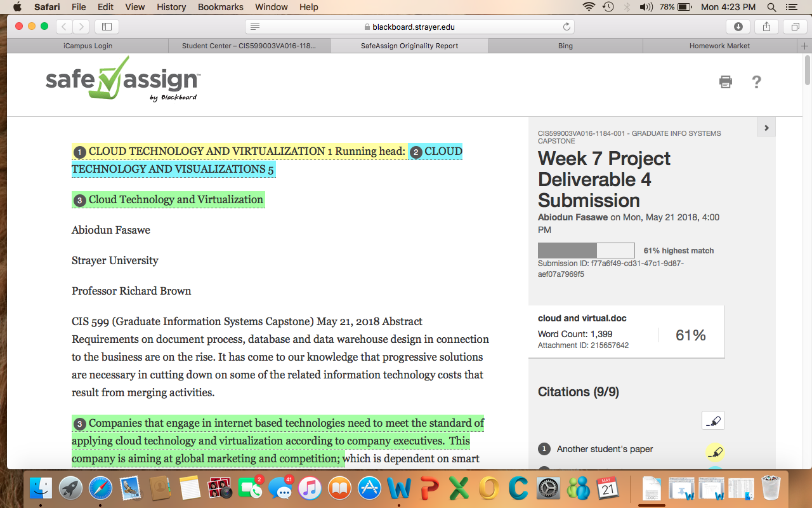Image resolution: width=812 pixels, height=508 pixels.
Task: Print the SafeAssign originality report
Action: pyautogui.click(x=726, y=82)
